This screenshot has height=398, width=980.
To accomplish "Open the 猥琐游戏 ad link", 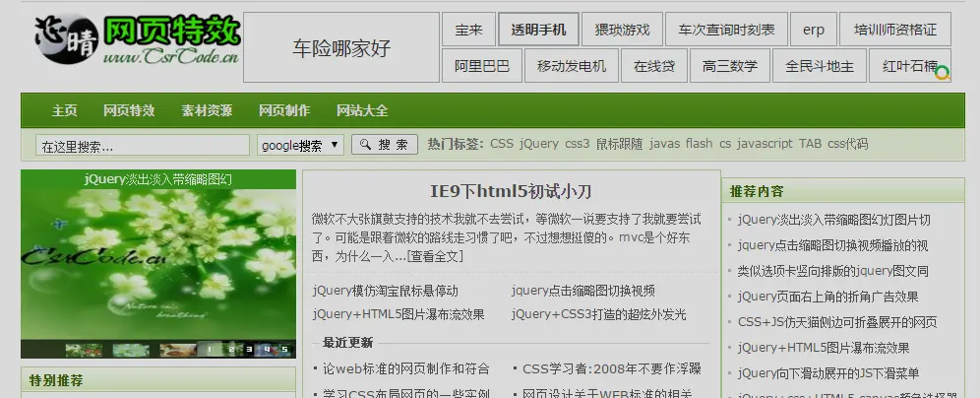I will point(622,30).
